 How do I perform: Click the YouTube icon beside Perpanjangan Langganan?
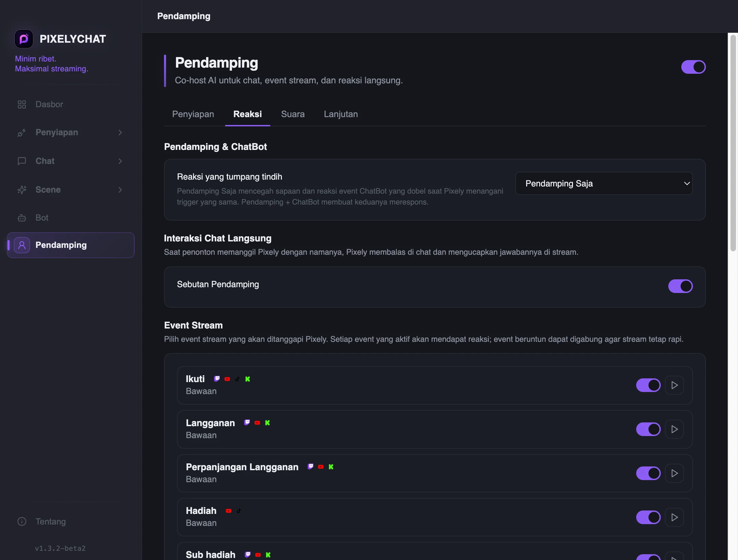321,467
